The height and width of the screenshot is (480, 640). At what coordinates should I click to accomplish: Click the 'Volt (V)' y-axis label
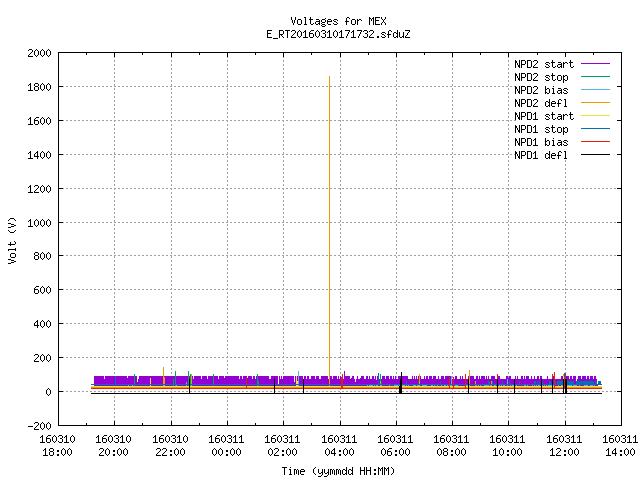coord(12,240)
